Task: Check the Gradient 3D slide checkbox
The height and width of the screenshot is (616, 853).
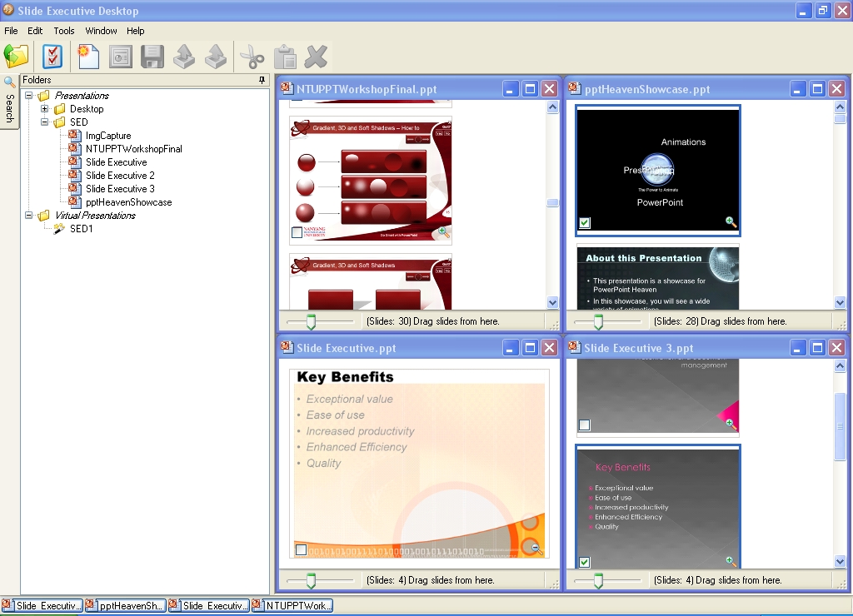Action: coord(297,233)
